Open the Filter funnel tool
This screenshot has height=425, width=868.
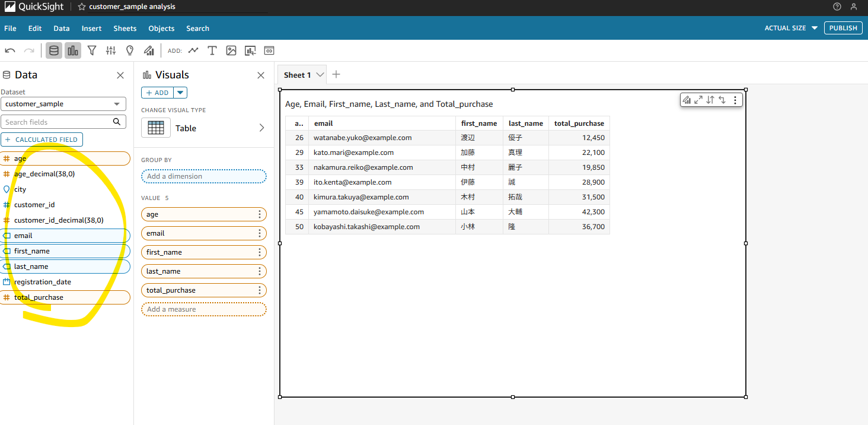pyautogui.click(x=92, y=50)
